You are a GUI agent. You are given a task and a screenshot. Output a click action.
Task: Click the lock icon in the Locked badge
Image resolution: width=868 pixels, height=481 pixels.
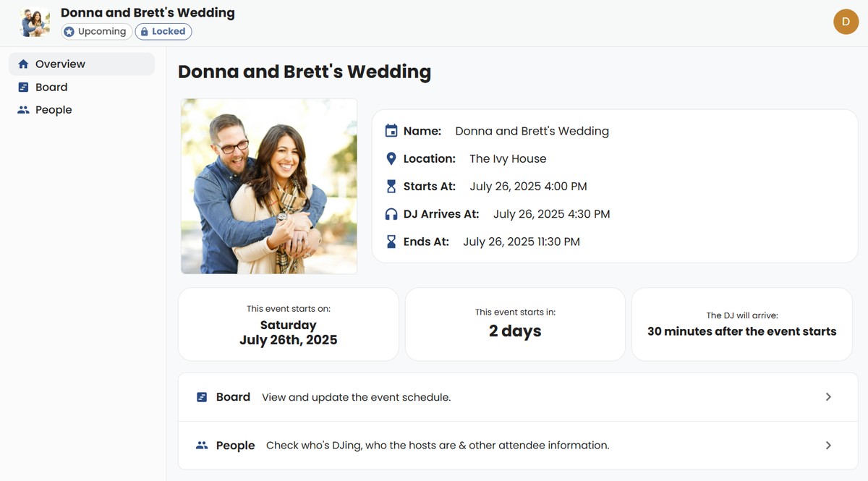point(144,32)
